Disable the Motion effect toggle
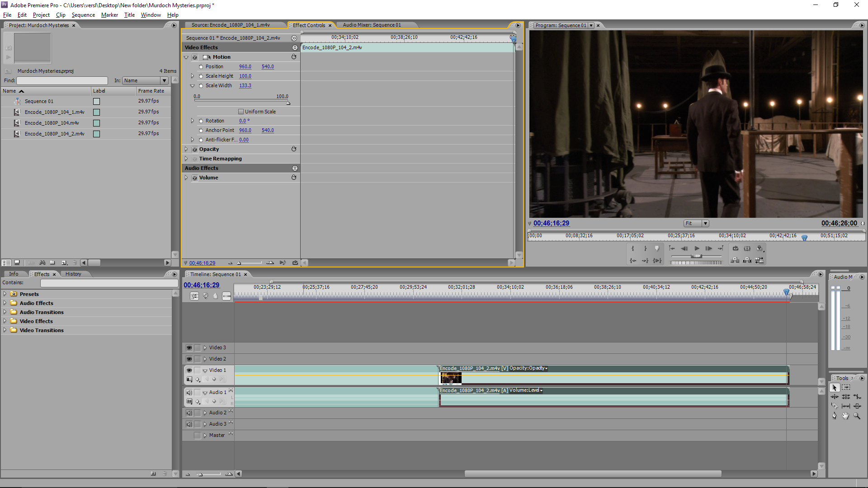Viewport: 868px width, 488px height. [x=194, y=57]
